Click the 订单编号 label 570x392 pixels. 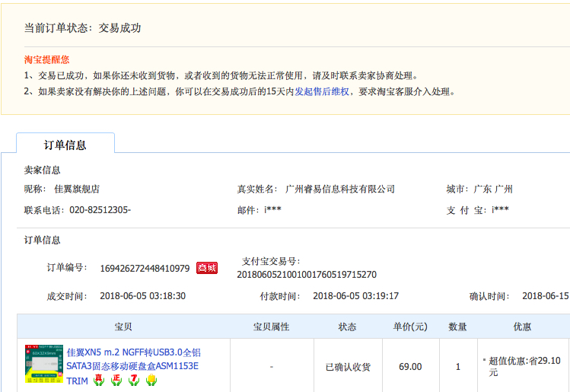click(x=67, y=268)
